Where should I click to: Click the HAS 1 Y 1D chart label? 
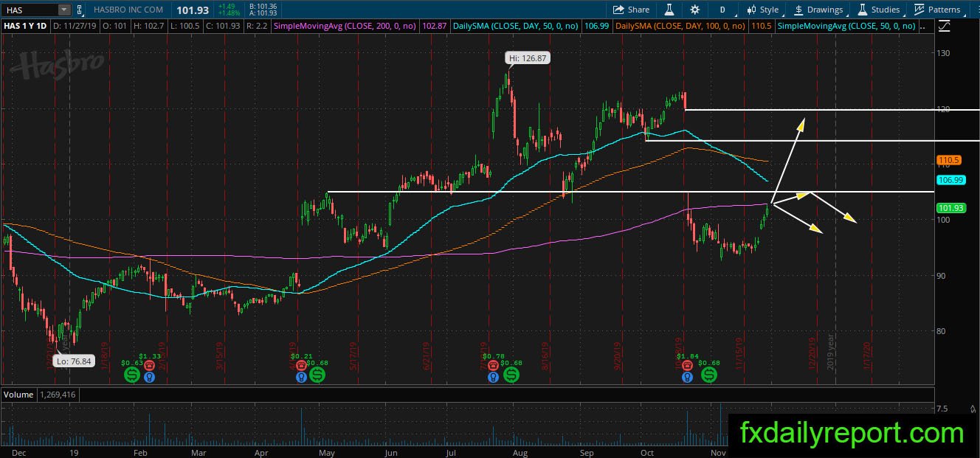(x=26, y=26)
